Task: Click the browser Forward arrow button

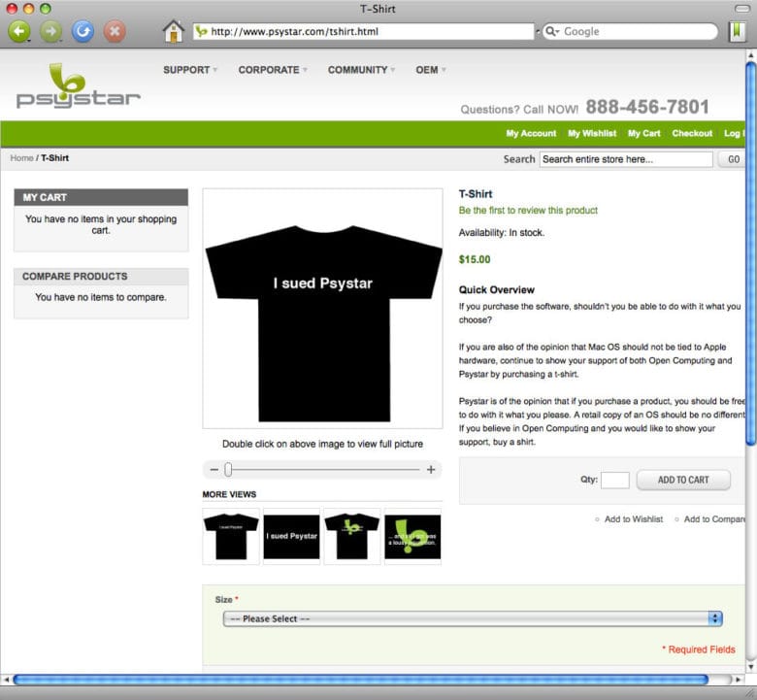Action: pos(50,32)
